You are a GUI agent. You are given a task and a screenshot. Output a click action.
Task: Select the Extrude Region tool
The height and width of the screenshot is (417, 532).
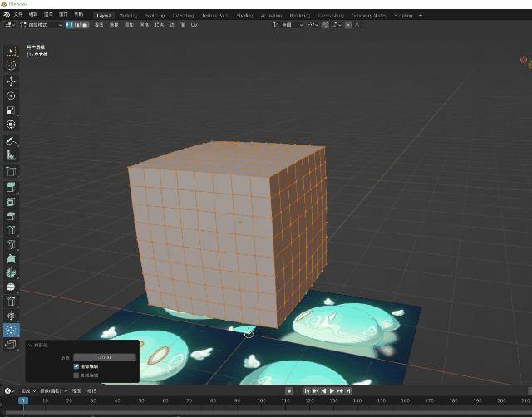11,187
